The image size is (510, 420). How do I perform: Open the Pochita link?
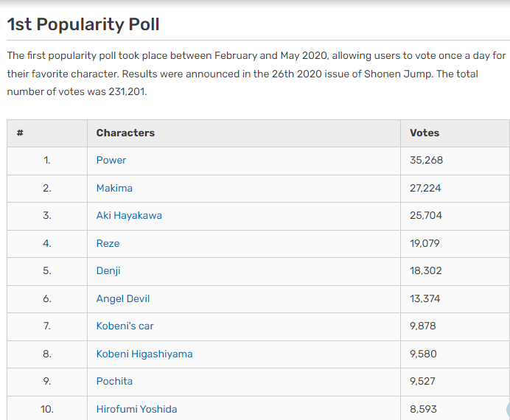114,382
